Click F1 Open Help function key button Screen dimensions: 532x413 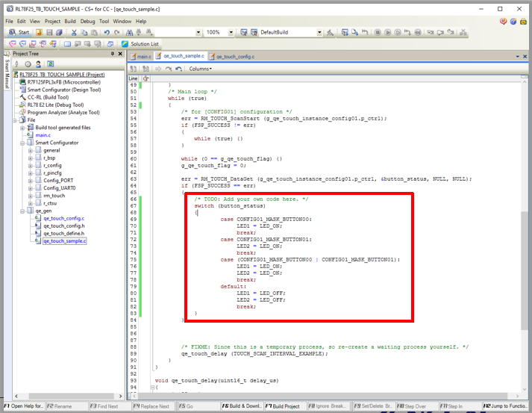point(24,406)
